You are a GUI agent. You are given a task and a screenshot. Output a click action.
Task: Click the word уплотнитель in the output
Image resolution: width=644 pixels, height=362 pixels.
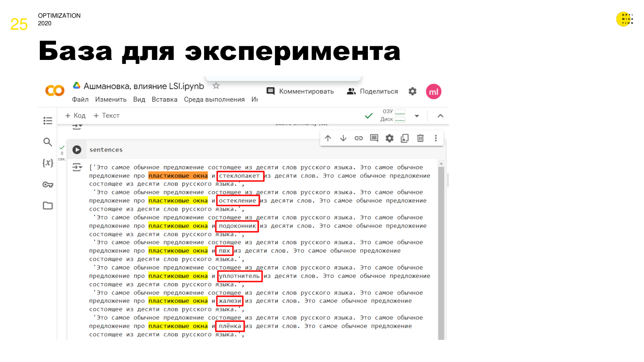239,276
